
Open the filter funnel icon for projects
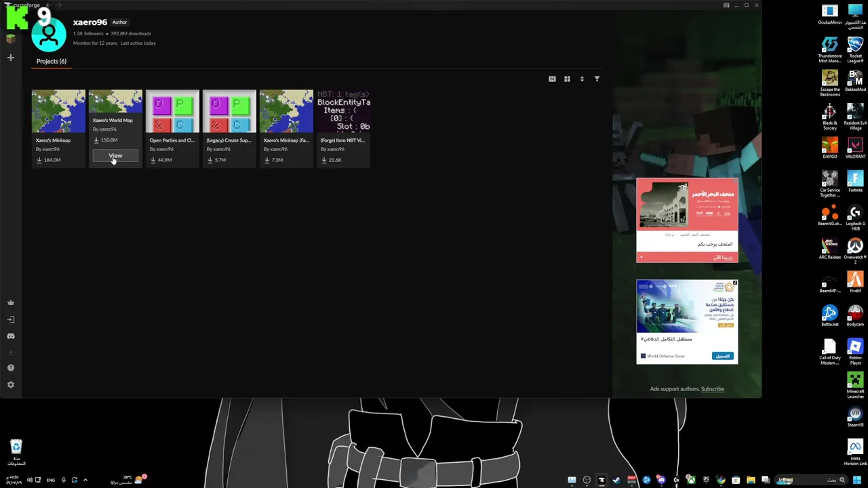pyautogui.click(x=597, y=79)
